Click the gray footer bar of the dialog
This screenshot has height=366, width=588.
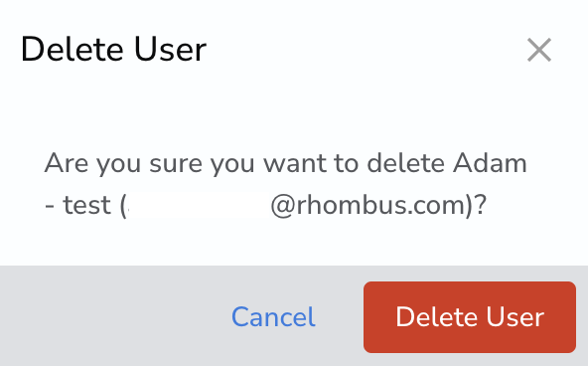click(294, 315)
